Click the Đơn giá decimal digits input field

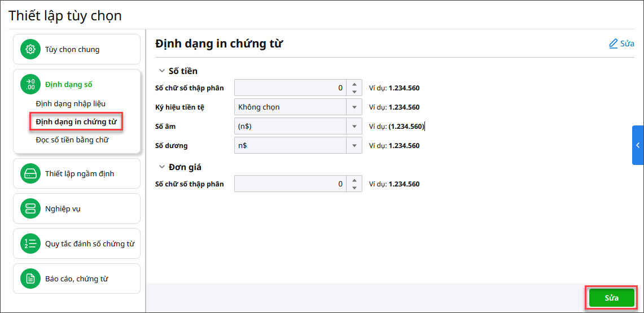click(x=290, y=184)
